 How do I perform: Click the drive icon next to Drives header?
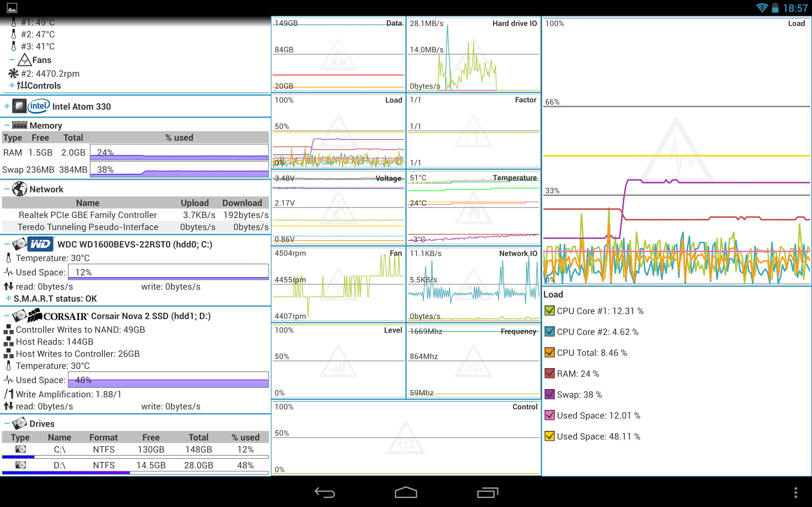tap(20, 423)
